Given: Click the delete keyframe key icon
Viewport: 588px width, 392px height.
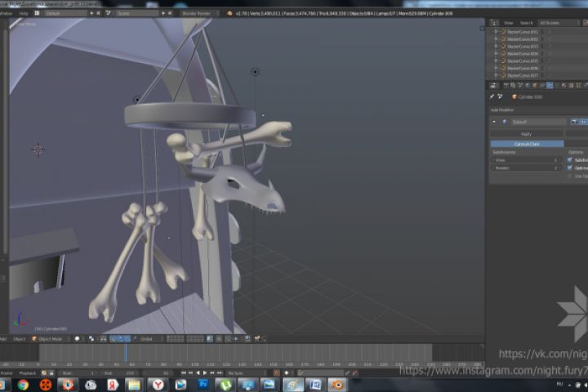Looking at the screenshot, I should tap(355, 373).
